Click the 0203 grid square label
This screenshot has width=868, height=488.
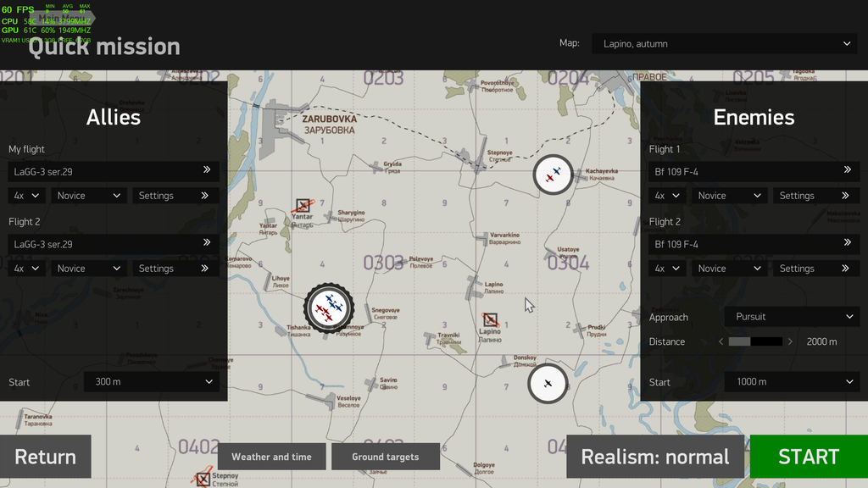click(383, 79)
